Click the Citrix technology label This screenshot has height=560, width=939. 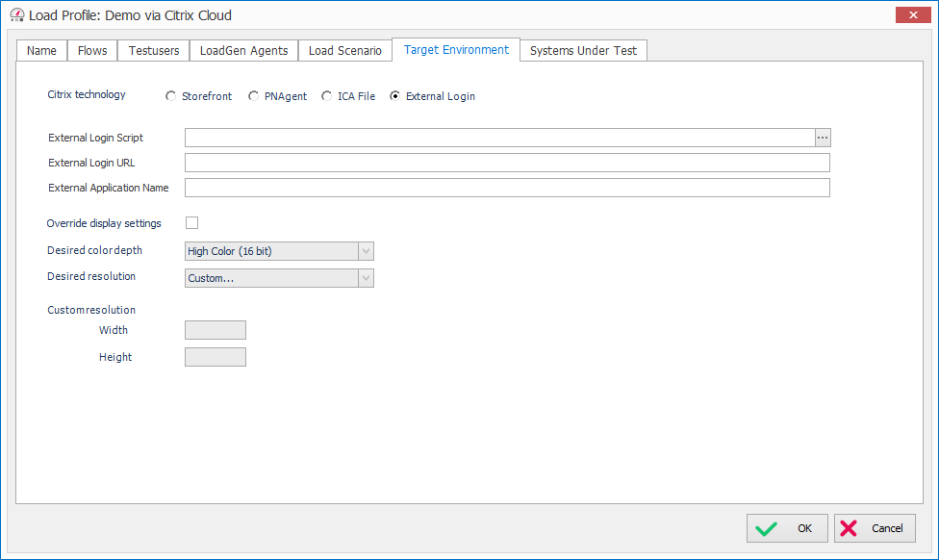87,94
